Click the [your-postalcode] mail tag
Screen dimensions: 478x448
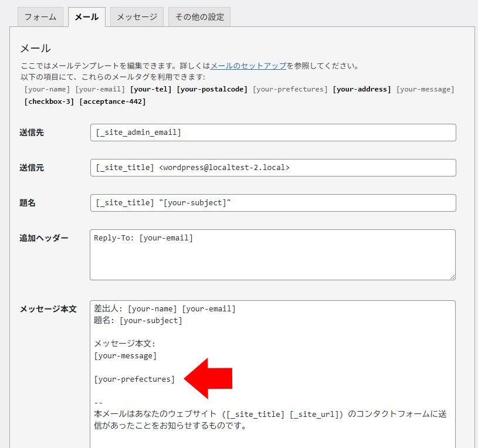pyautogui.click(x=212, y=89)
